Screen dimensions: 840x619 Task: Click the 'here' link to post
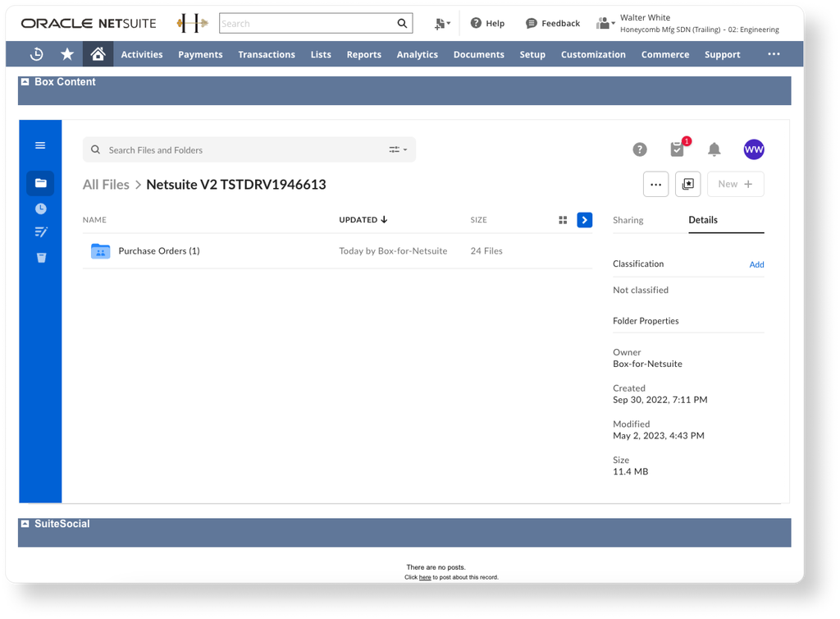tap(425, 577)
